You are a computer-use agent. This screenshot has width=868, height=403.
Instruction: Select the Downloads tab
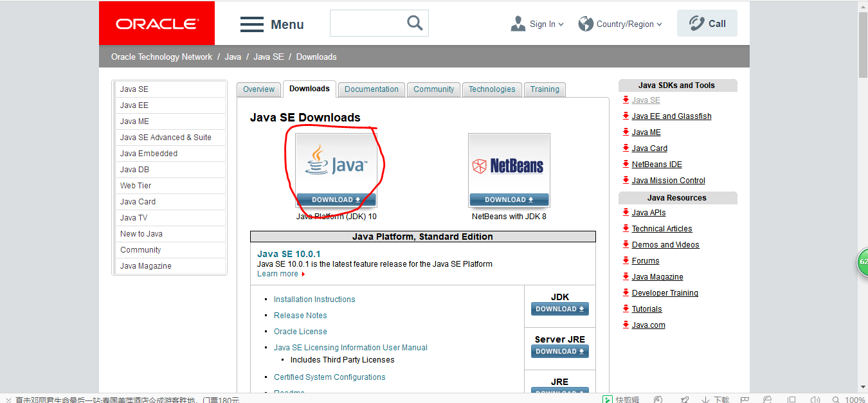point(309,89)
